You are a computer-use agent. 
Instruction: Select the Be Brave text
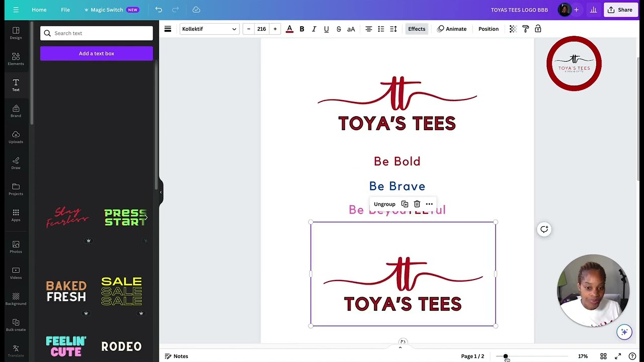397,186
